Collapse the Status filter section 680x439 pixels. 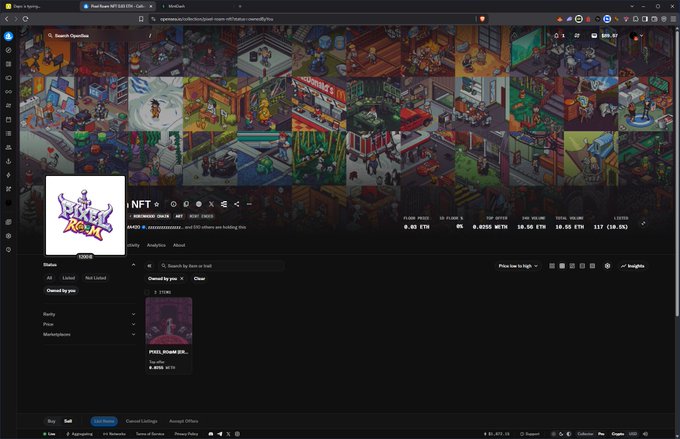pyautogui.click(x=134, y=265)
